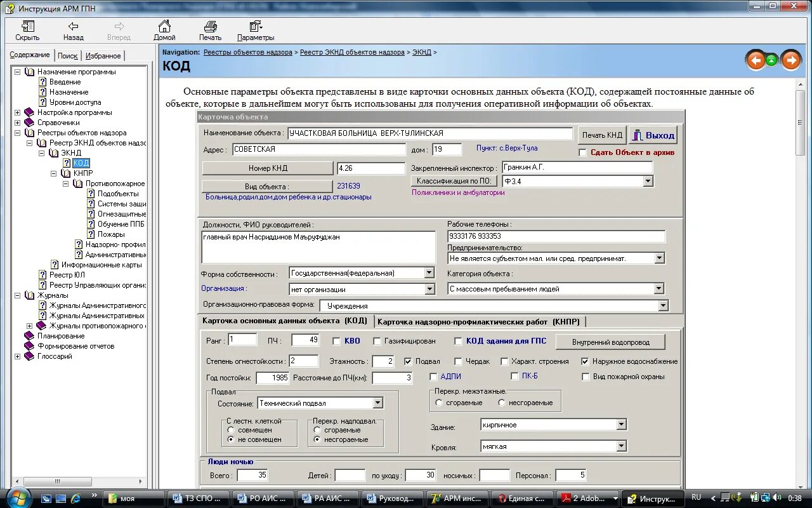Toggle the Газифицирован checkbox
Screen dimensions: 812x508
coord(377,341)
